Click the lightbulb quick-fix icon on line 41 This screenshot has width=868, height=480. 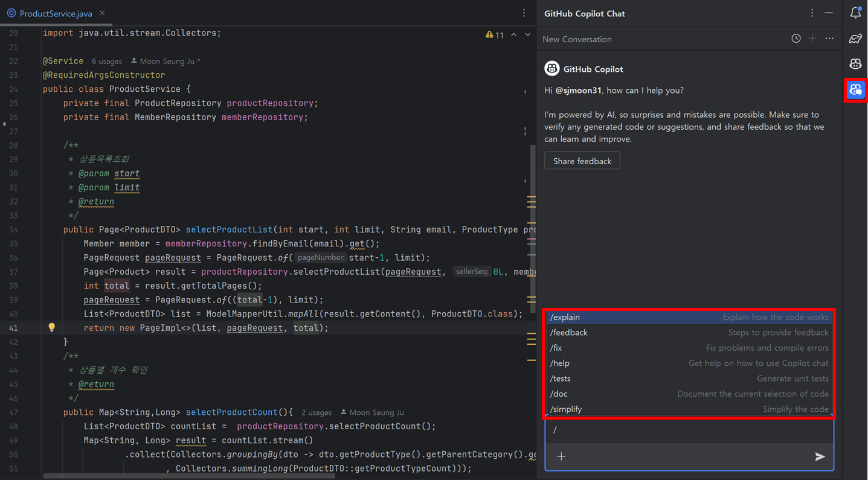coord(52,327)
